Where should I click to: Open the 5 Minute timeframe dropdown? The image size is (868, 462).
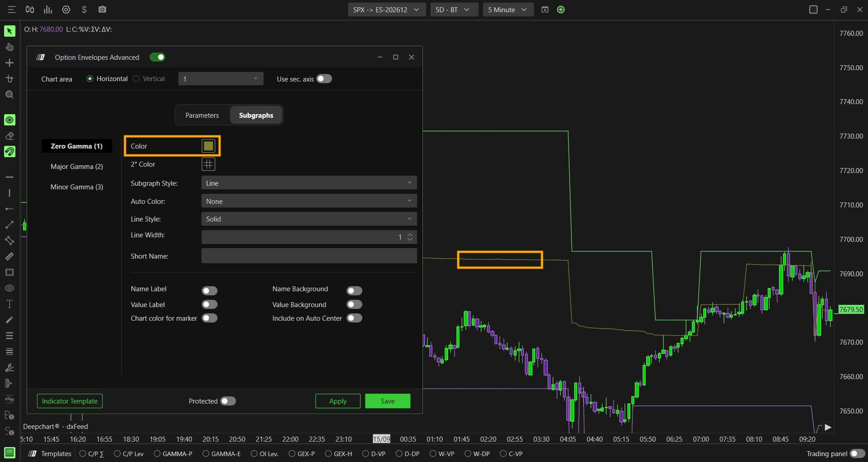tap(508, 10)
